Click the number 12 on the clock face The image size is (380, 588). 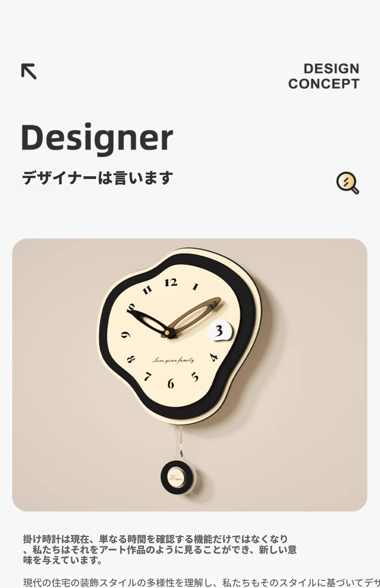pos(171,283)
